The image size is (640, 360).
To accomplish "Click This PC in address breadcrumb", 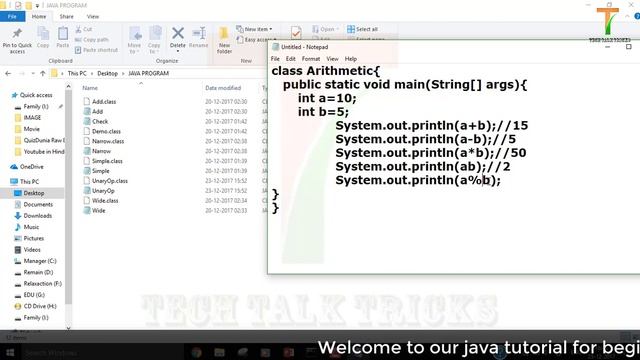I will [x=77, y=73].
